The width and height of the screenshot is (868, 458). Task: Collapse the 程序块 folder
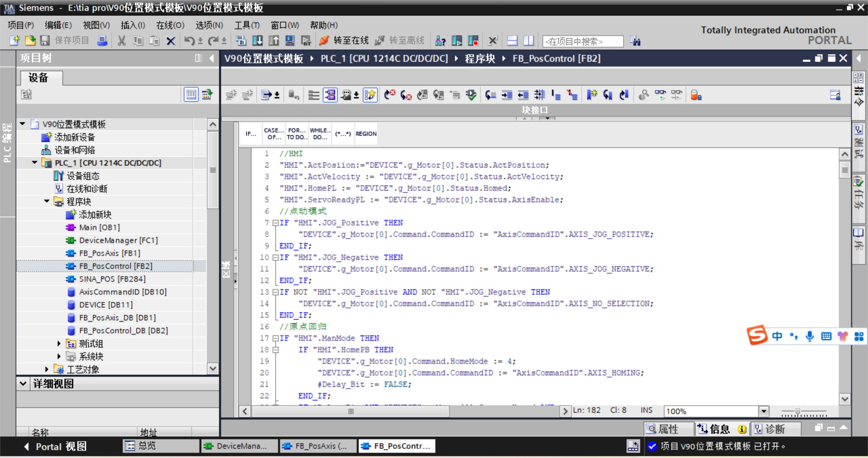click(x=47, y=201)
